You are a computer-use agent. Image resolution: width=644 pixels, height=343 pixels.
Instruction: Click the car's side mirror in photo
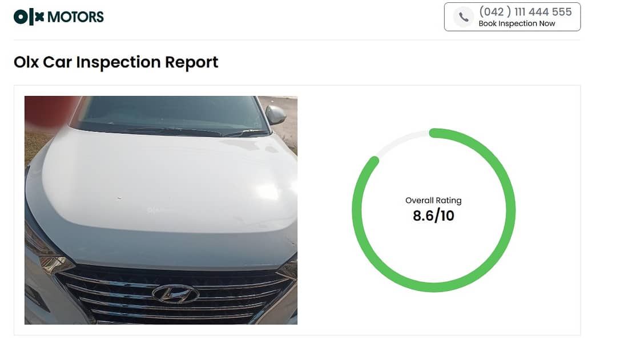[275, 114]
